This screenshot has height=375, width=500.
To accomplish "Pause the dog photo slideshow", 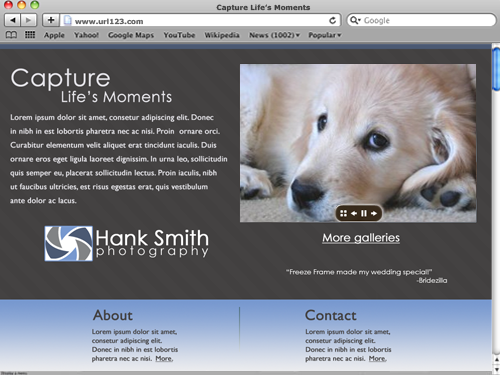I will click(x=364, y=213).
